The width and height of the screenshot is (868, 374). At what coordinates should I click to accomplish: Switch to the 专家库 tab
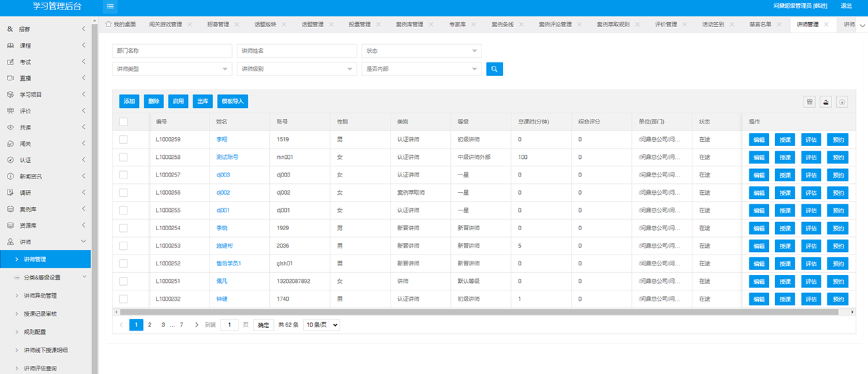pos(459,24)
